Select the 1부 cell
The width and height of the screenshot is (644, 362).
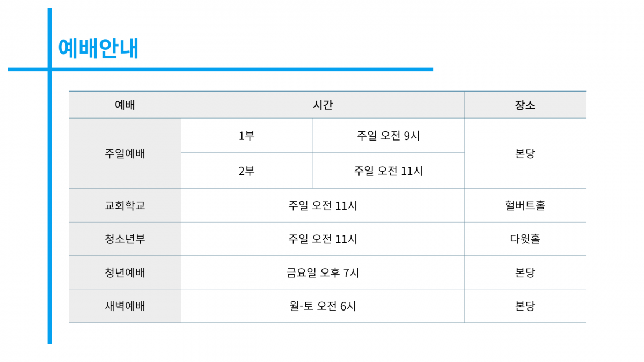coord(247,136)
